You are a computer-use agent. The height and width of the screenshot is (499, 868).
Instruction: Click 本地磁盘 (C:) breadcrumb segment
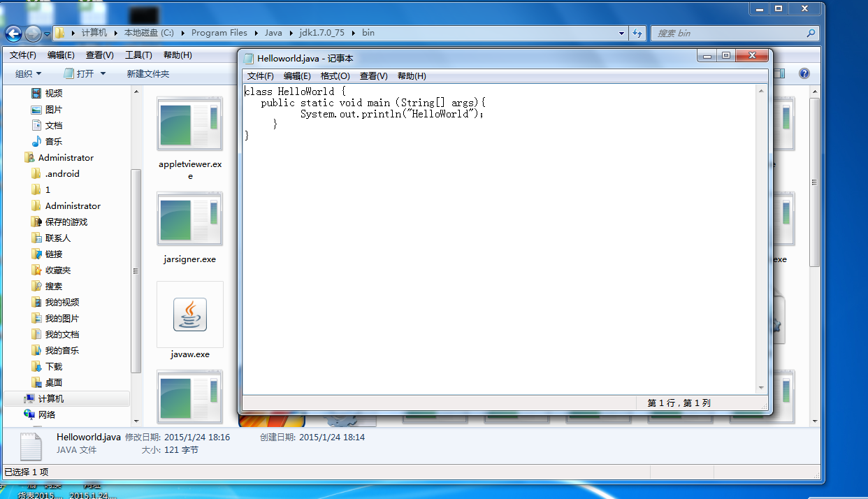point(149,33)
